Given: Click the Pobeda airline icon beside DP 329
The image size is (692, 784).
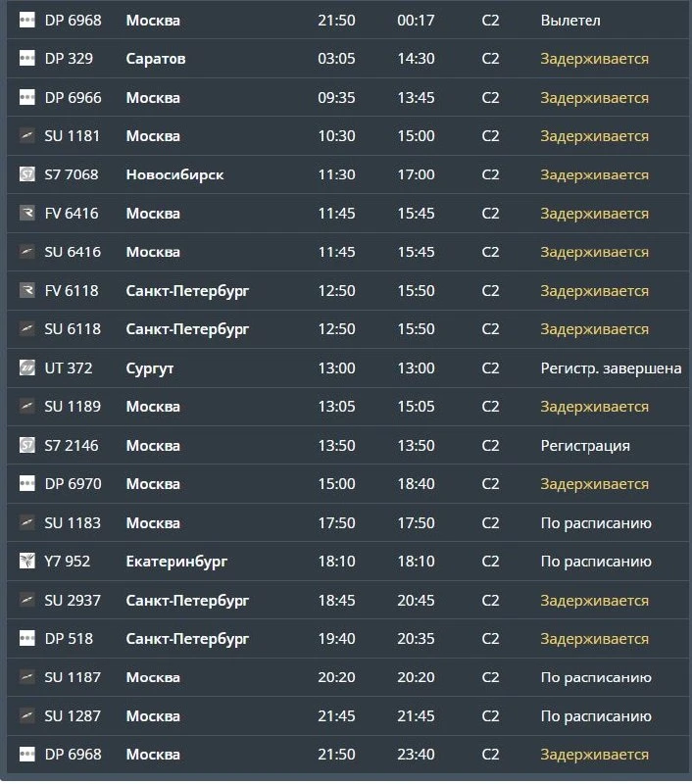Looking at the screenshot, I should pos(27,59).
